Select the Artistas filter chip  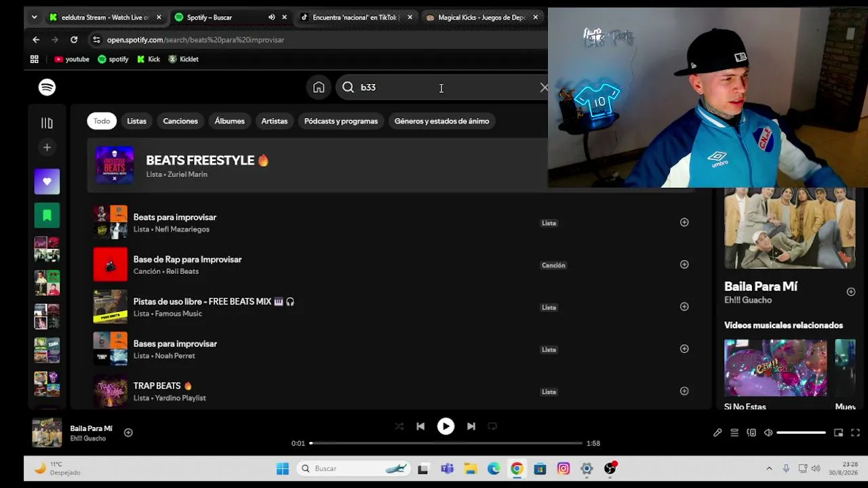point(275,121)
